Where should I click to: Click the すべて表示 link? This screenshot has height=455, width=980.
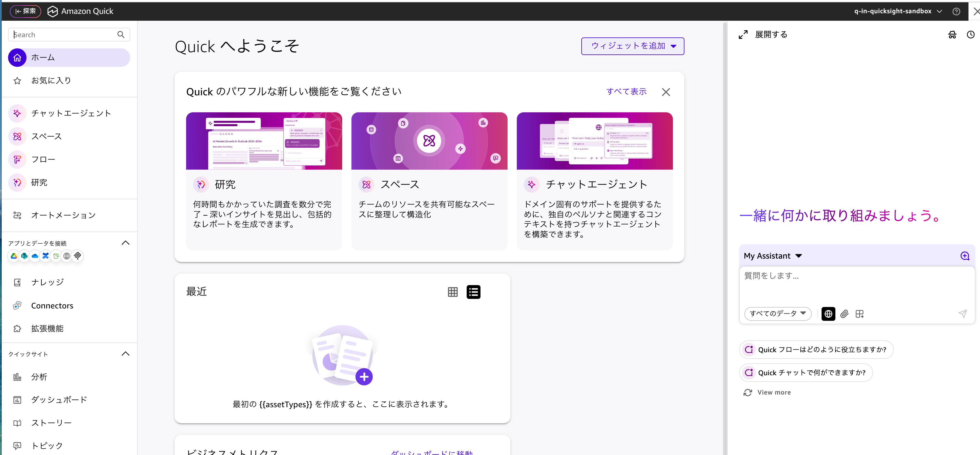(x=626, y=92)
